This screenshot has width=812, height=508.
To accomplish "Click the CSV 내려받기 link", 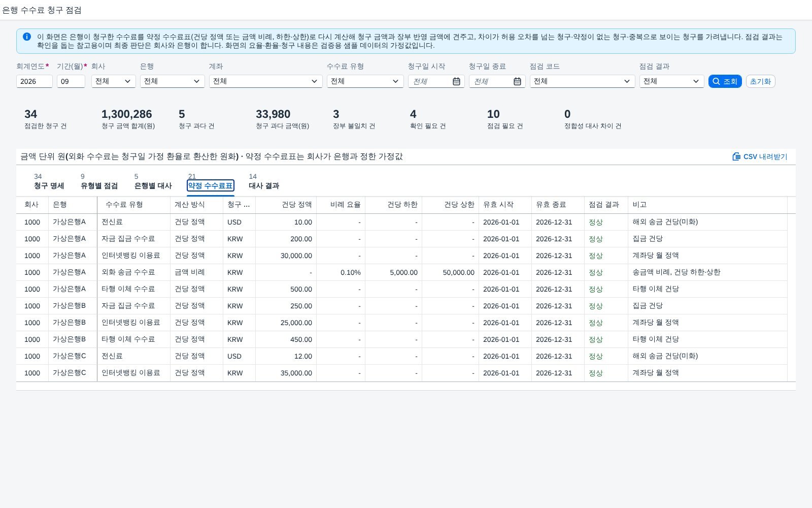I will [760, 156].
